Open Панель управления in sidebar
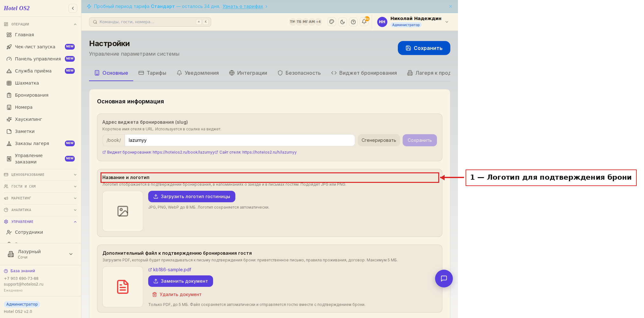The image size is (644, 318). (x=40, y=59)
